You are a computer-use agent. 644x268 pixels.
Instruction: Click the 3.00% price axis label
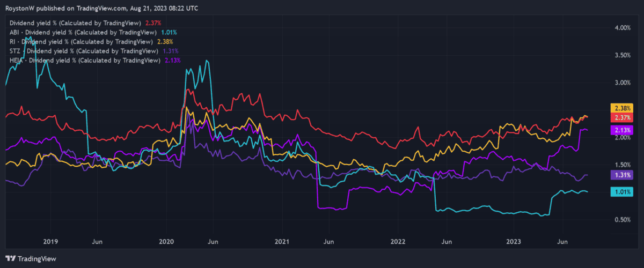(622, 83)
